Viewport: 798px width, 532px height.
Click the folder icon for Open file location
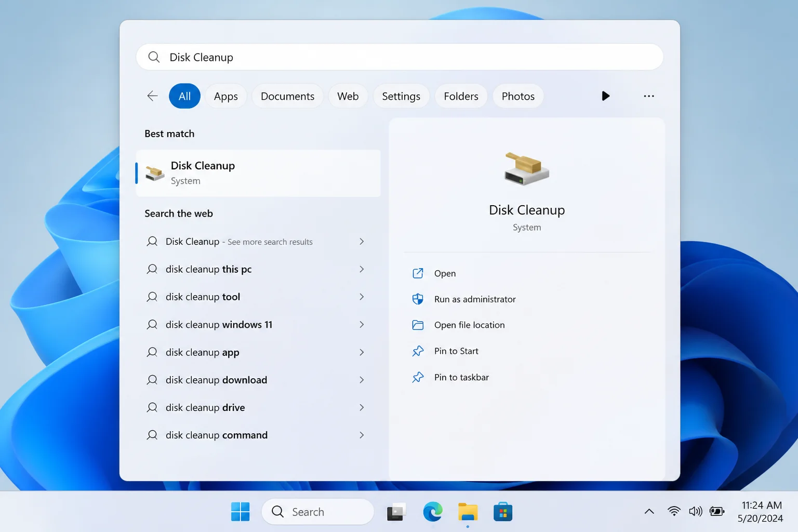click(418, 325)
